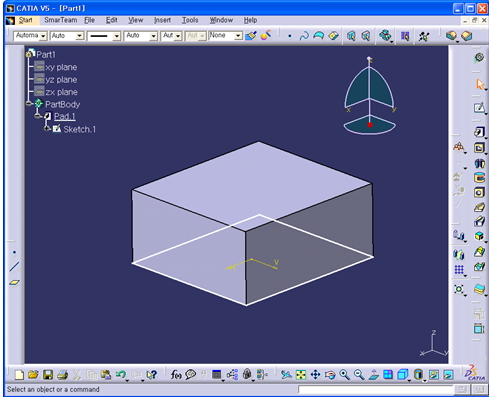The height and width of the screenshot is (397, 489).
Task: Select the Normal View icon
Action: [x=374, y=375]
